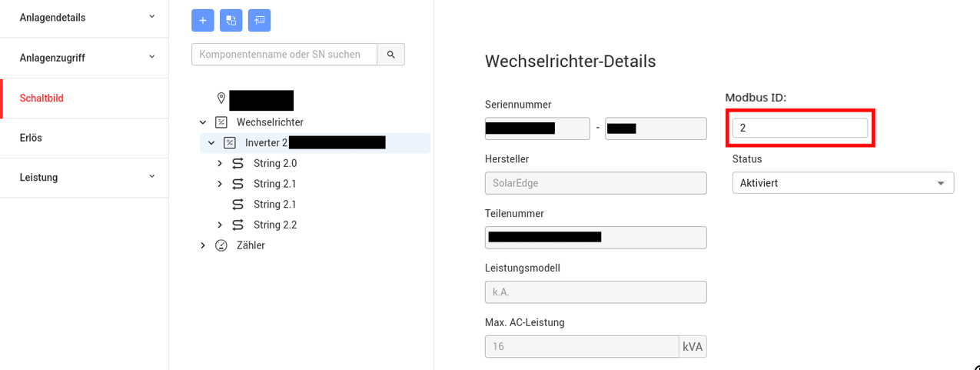
Task: Click the Zähler meter gauge icon
Action: pos(221,245)
